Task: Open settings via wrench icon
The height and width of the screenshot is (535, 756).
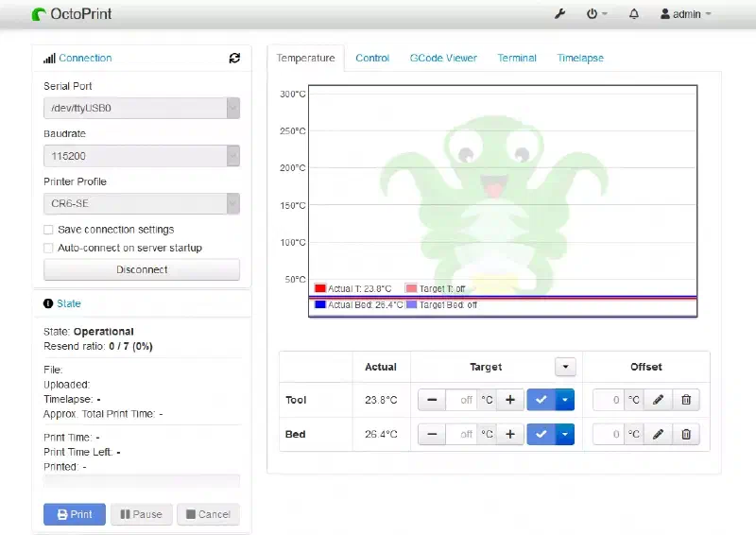Action: point(559,14)
